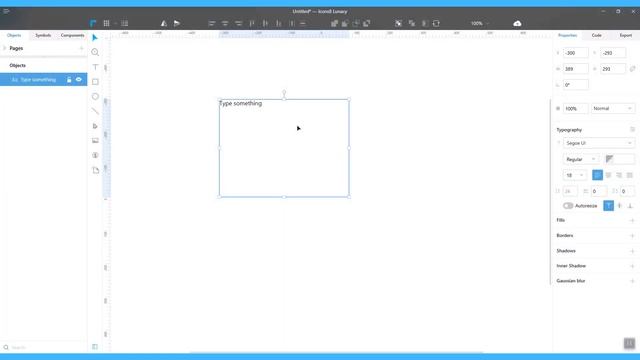
Task: Add a border in the Borders section
Action: coord(632,236)
